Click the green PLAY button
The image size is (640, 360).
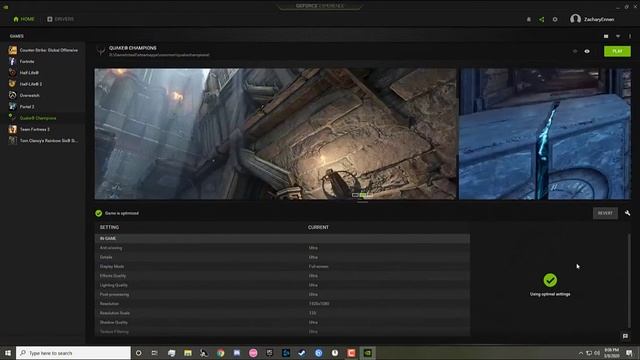coord(617,51)
